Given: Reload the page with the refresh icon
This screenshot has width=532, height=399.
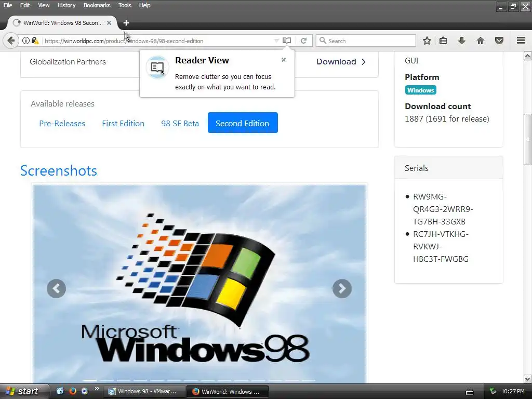Looking at the screenshot, I should [x=303, y=41].
